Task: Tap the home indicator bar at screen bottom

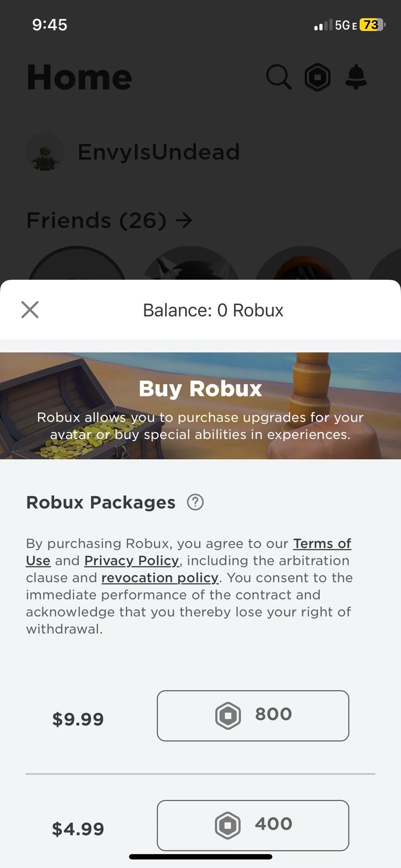Action: (x=200, y=856)
